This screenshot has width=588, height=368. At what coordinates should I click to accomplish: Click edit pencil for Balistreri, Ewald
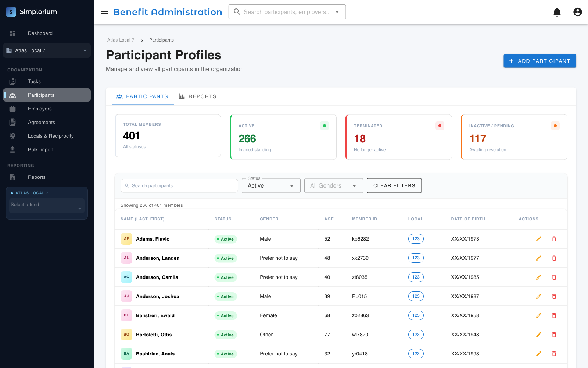(x=538, y=315)
